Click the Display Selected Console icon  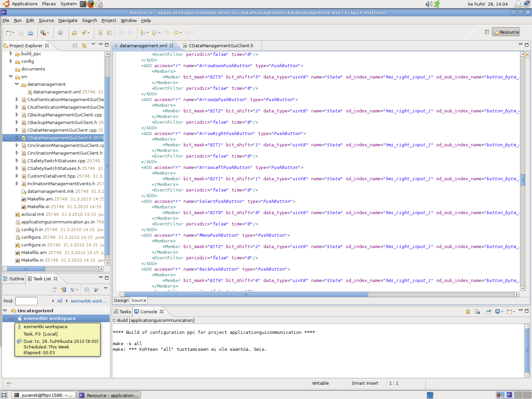(497, 312)
